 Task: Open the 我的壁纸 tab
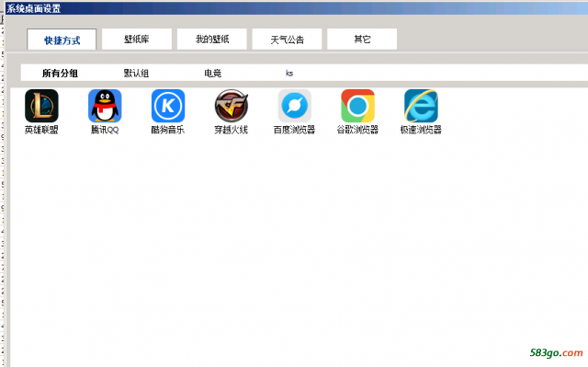pos(212,39)
